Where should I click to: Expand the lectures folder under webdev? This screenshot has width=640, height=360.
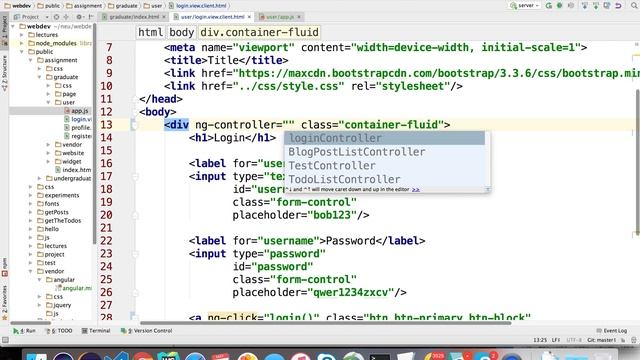(22, 35)
